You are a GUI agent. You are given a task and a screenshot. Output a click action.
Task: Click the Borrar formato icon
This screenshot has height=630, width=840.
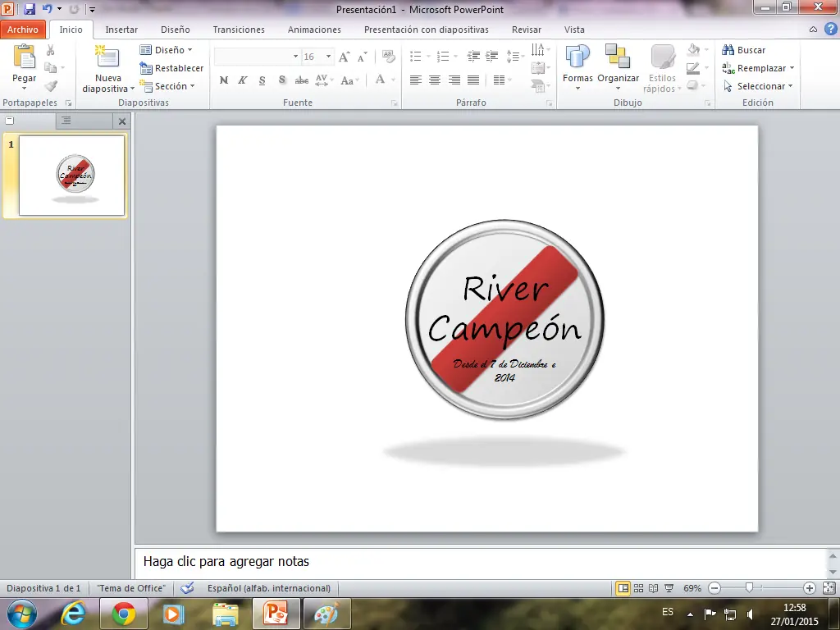388,57
